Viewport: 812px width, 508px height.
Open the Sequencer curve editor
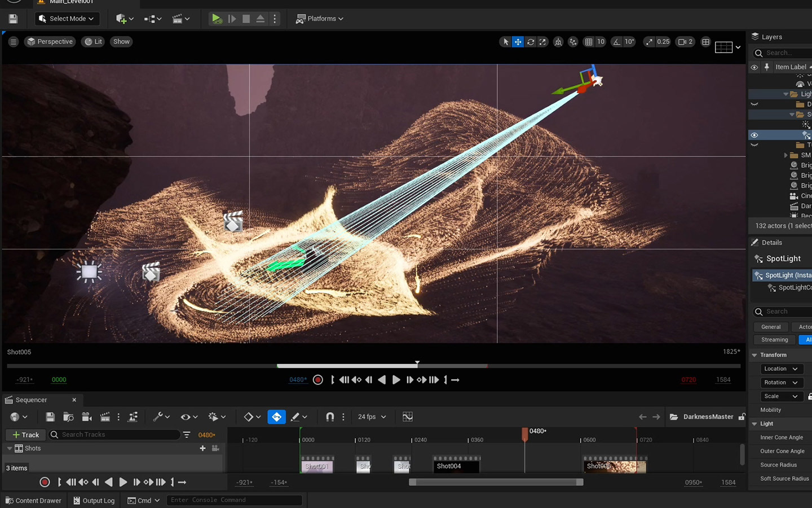tap(408, 417)
